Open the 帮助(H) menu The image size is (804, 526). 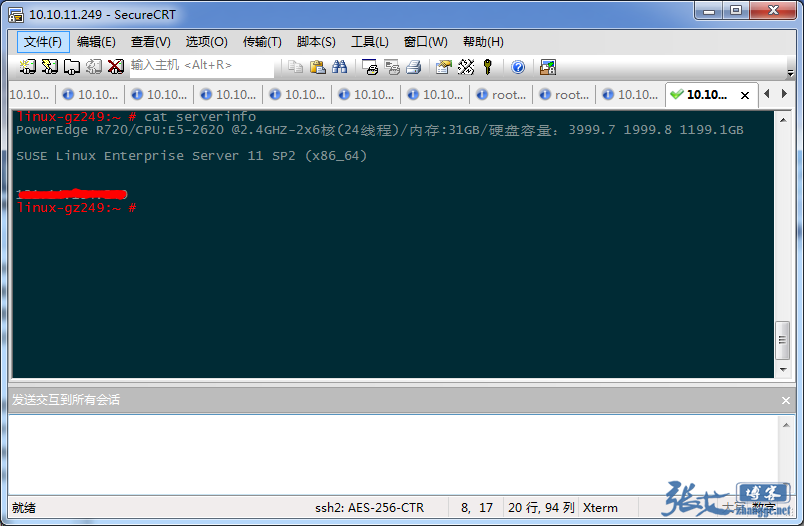(x=483, y=42)
